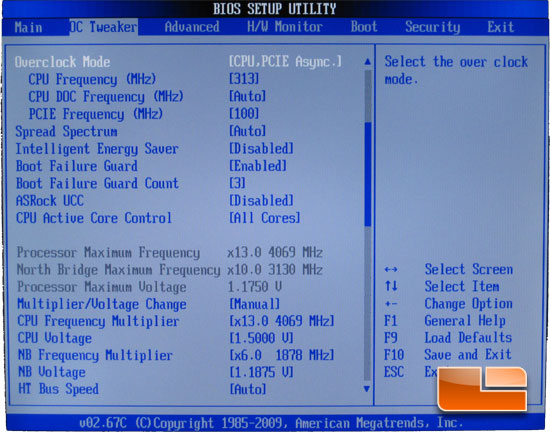Select PCIE Frequency value 100
The width and height of the screenshot is (550, 432).
click(x=244, y=114)
